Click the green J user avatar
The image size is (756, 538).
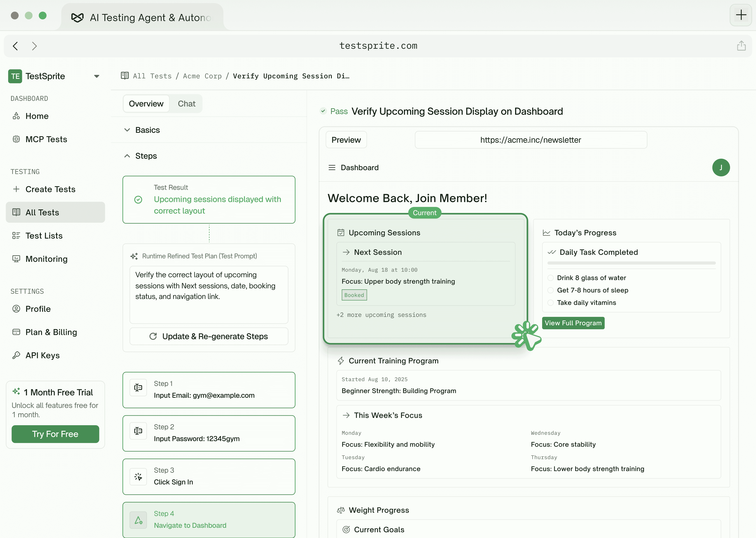pyautogui.click(x=721, y=168)
